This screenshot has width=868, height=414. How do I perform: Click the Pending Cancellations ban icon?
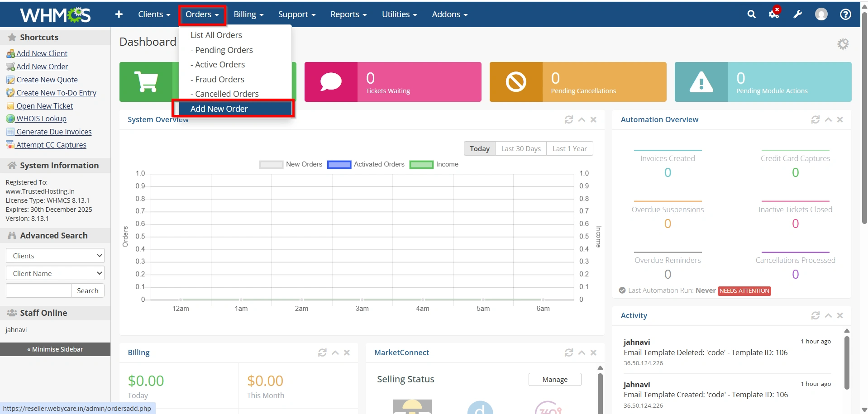click(x=516, y=82)
